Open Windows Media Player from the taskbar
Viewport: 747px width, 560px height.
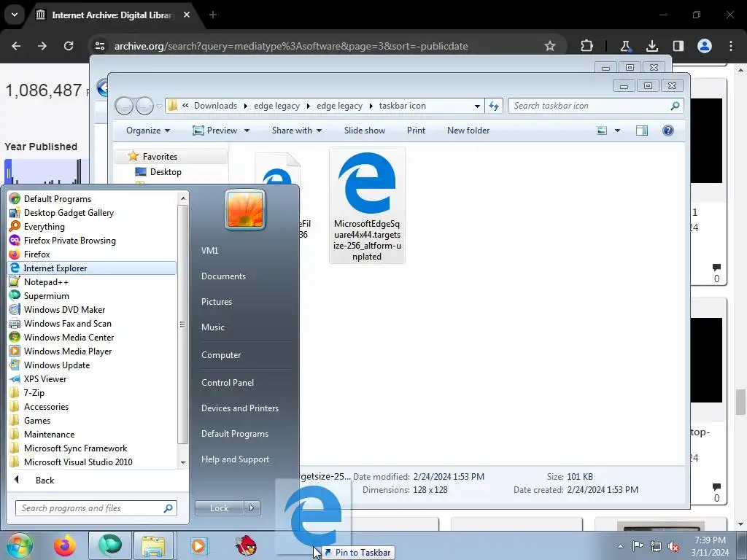coord(198,545)
